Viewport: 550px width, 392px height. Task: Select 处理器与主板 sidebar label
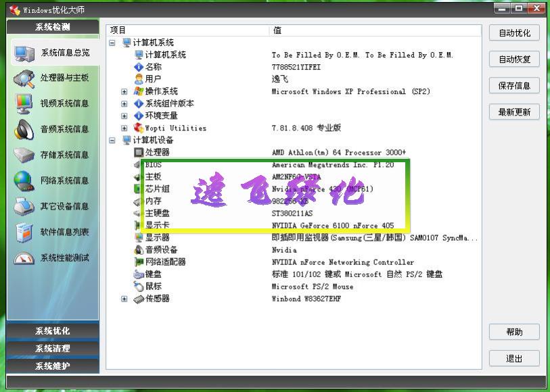[x=64, y=78]
